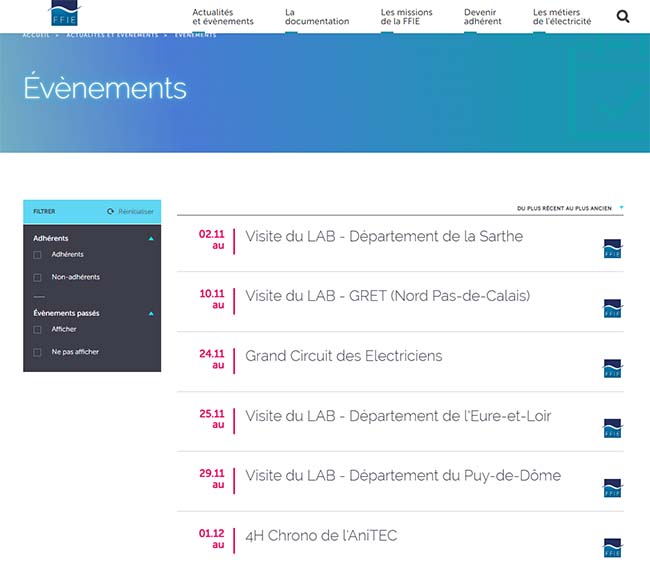Open Visite du LAB Sarthe event
Image resolution: width=650 pixels, height=569 pixels.
point(383,237)
